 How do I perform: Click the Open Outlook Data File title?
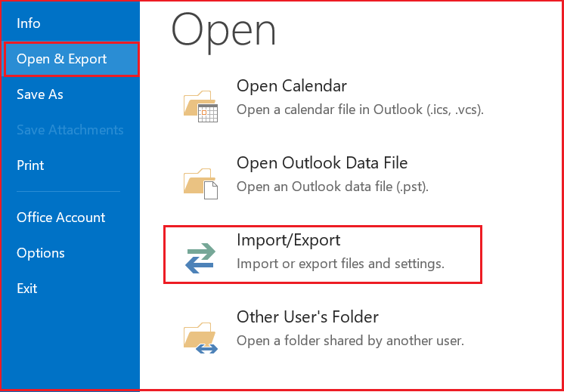pos(322,163)
